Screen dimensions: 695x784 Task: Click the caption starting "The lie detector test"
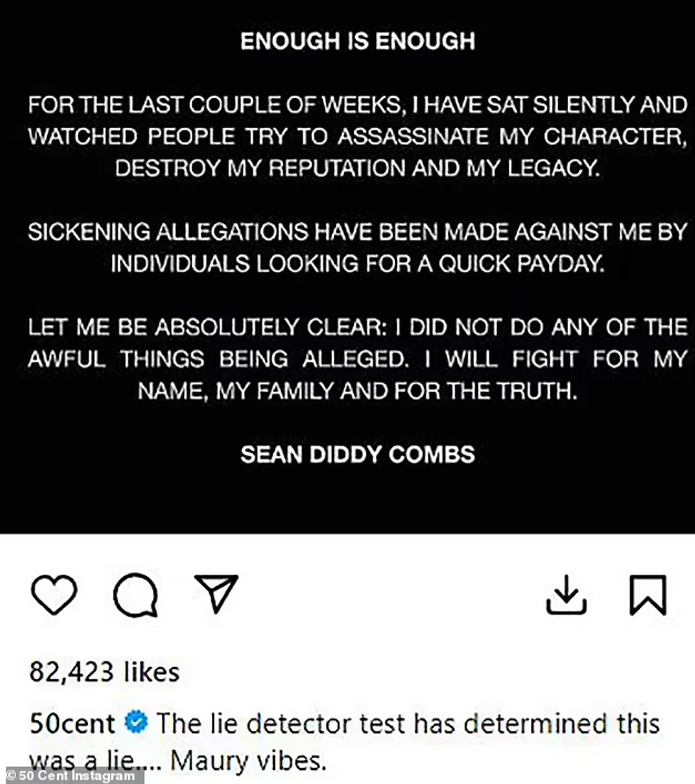408,724
